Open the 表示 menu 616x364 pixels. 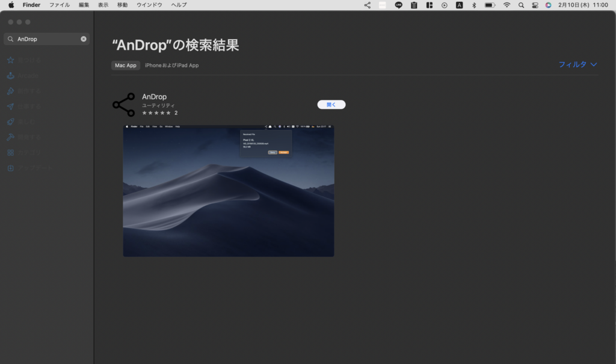point(103,5)
